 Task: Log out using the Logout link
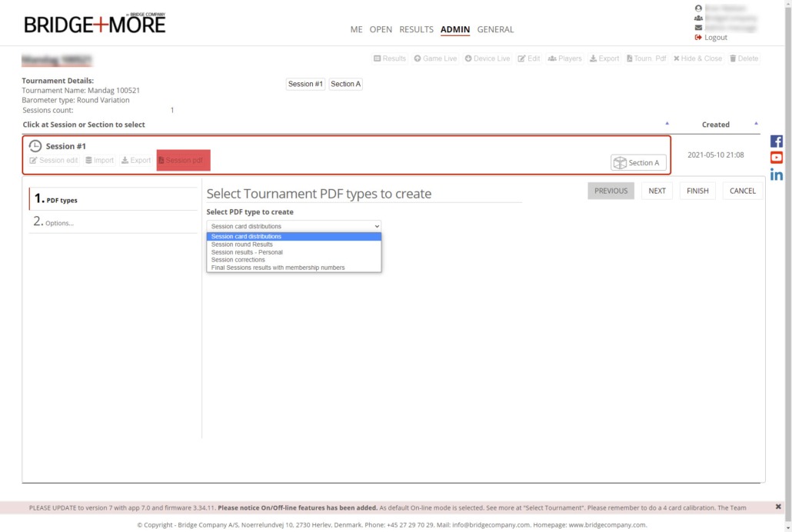coord(715,38)
